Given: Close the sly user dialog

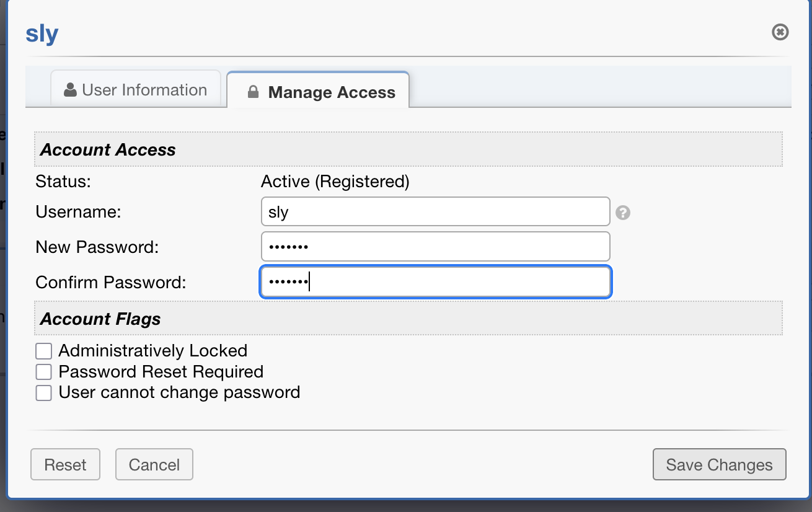Looking at the screenshot, I should coord(780,32).
